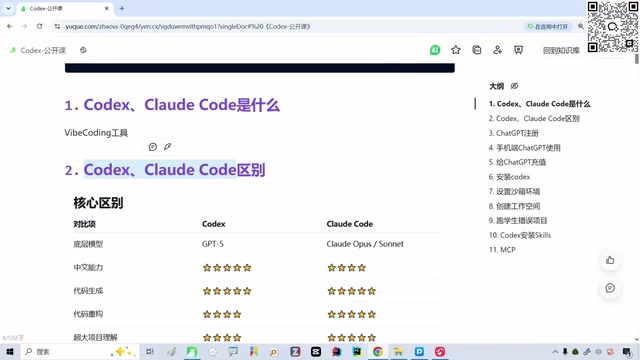Go to outline item 7. 设置沙箱环境
The width and height of the screenshot is (640, 360).
(514, 191)
